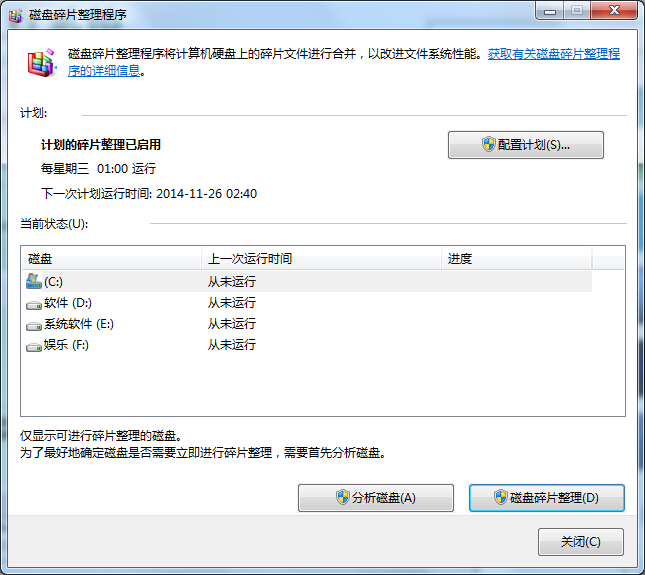Minimize the Disk Defragmenter window
The height and width of the screenshot is (575, 645).
click(550, 11)
